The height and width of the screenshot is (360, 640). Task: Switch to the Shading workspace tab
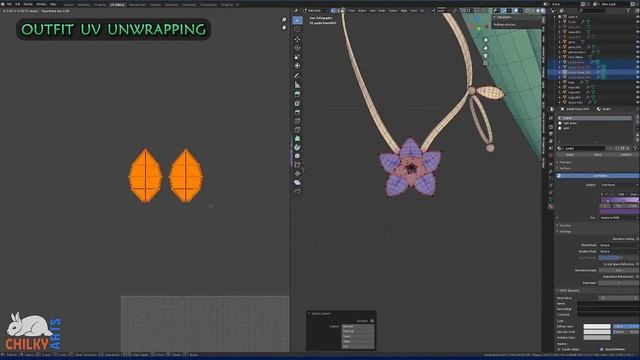point(155,4)
